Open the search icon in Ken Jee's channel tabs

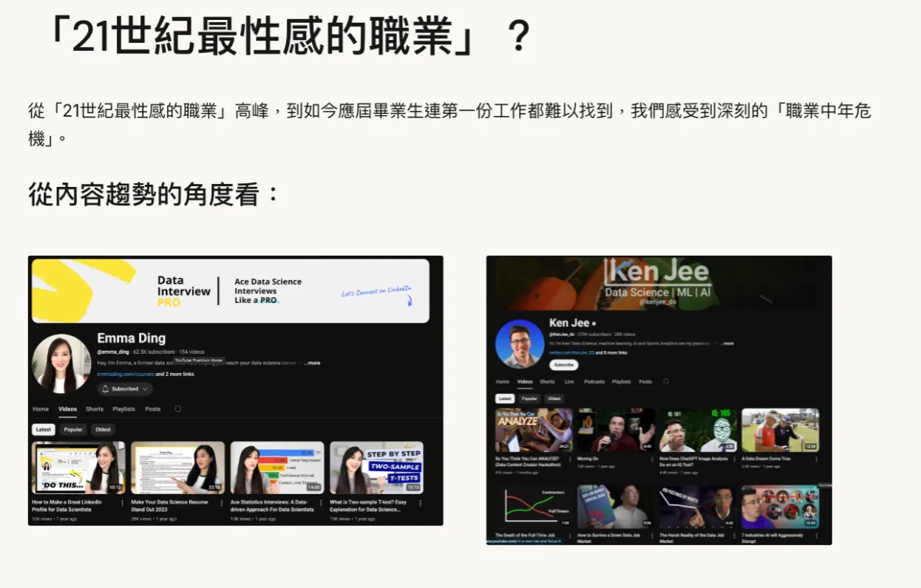[666, 382]
